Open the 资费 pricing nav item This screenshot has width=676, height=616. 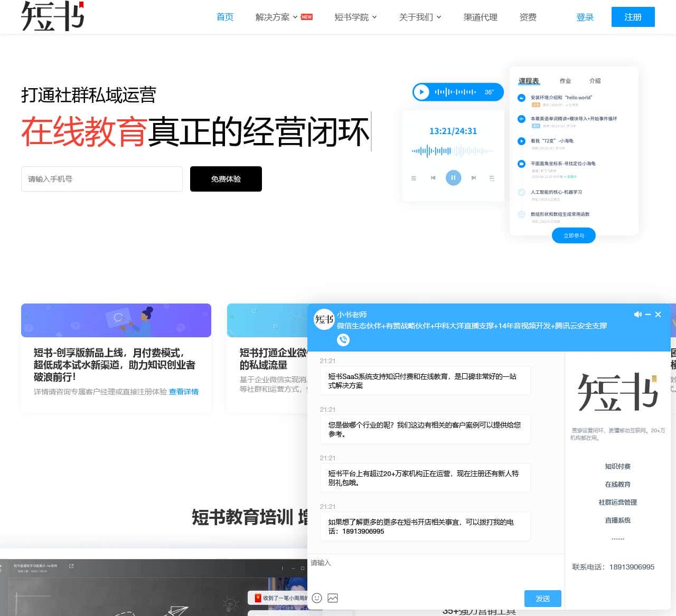pos(528,17)
